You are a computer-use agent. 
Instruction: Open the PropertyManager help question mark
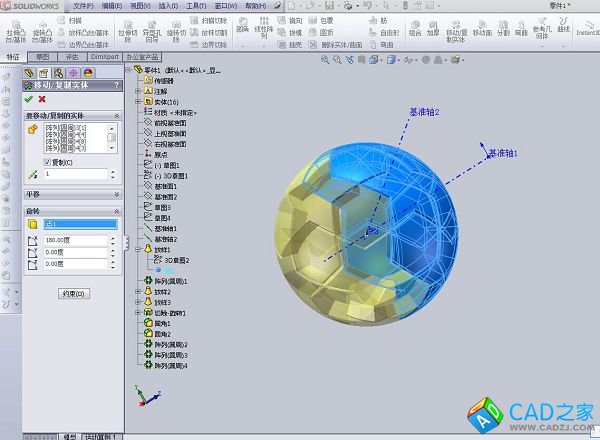click(117, 86)
